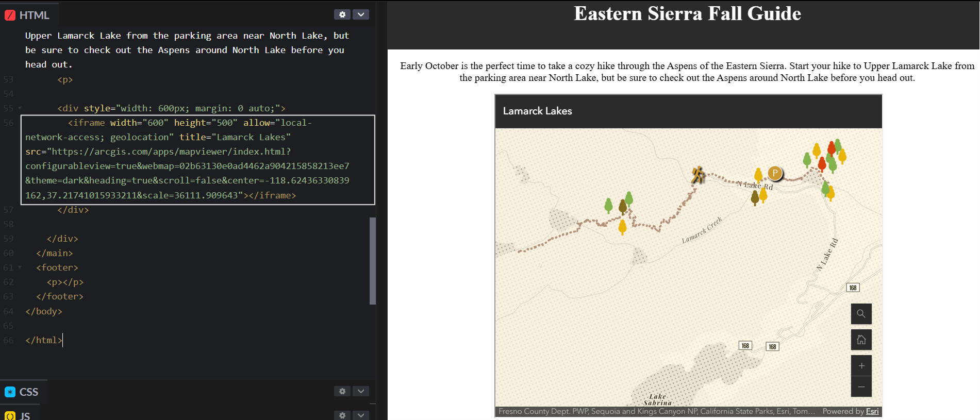
Task: Open JS editor settings gear
Action: (x=342, y=415)
